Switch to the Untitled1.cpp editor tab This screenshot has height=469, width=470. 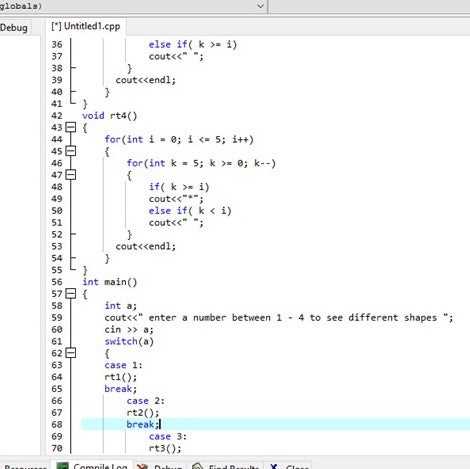pos(86,26)
